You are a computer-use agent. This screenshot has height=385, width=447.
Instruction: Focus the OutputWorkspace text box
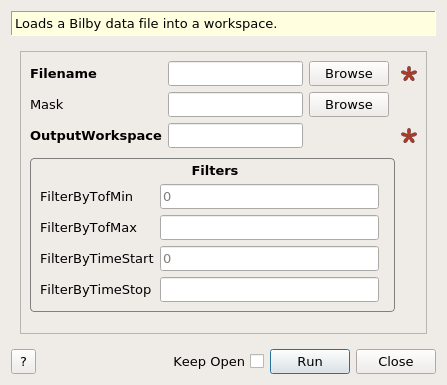coord(235,136)
